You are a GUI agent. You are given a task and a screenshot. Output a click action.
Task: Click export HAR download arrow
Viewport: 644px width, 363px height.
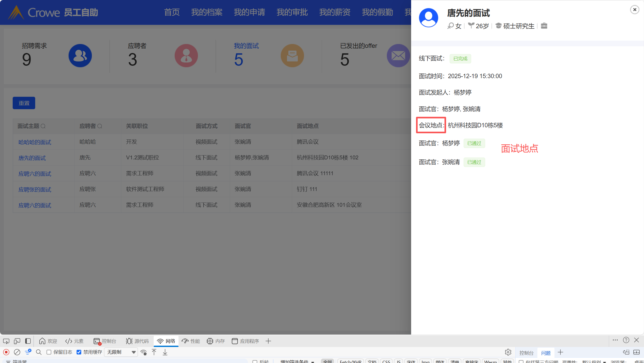[165, 352]
